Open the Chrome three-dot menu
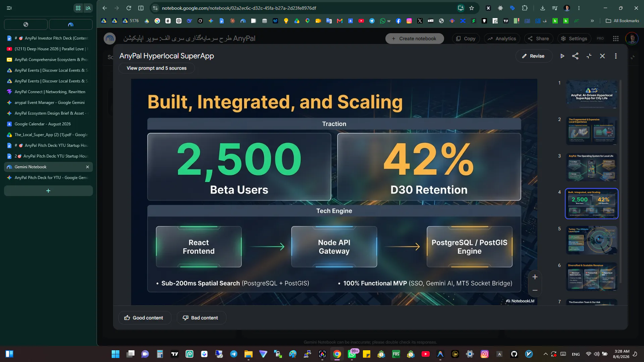Viewport: 644px width, 362px height. (x=579, y=8)
